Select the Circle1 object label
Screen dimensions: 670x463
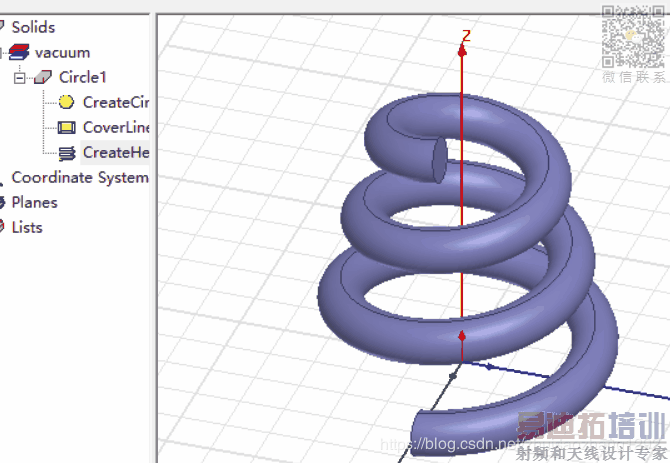[x=82, y=77]
